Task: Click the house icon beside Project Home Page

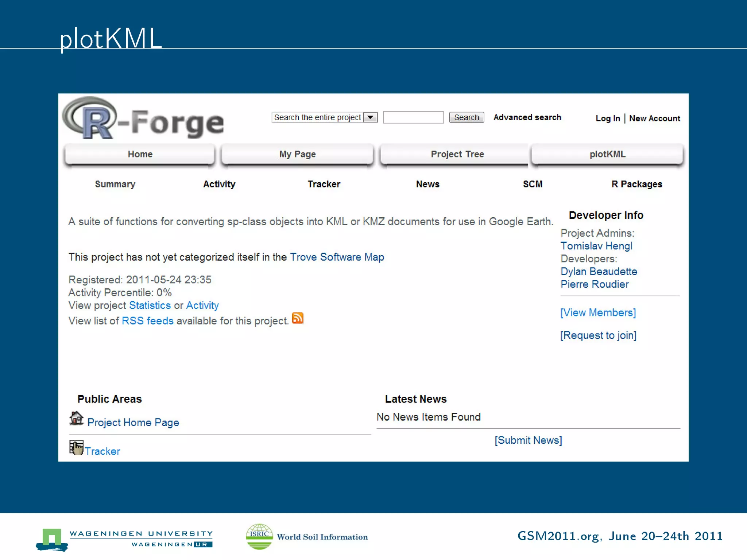Action: coord(76,418)
